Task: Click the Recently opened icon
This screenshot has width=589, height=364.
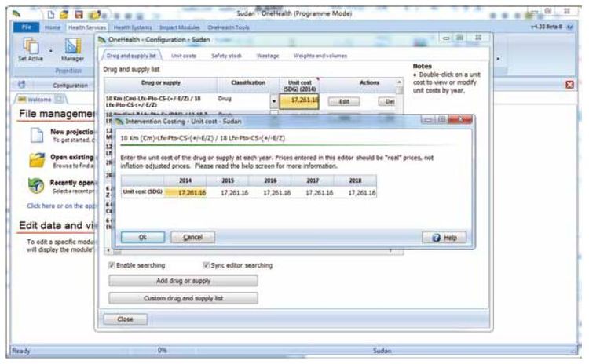Action: [x=36, y=185]
